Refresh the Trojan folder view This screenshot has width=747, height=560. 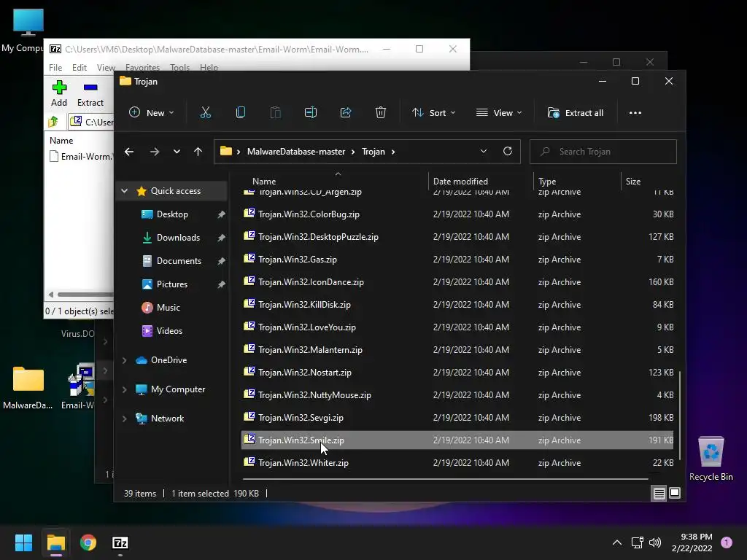click(508, 152)
